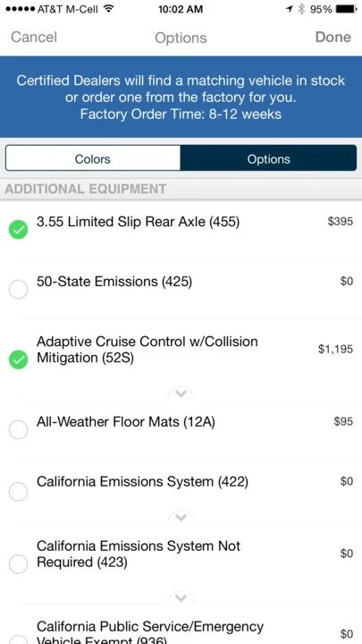The width and height of the screenshot is (362, 644).
Task: Select the Options segment tab
Action: click(x=268, y=158)
